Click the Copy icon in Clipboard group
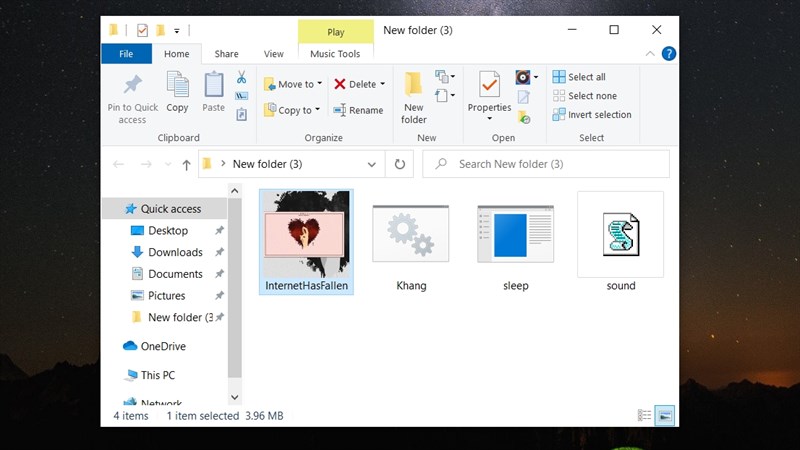The width and height of the screenshot is (800, 450). 178,85
